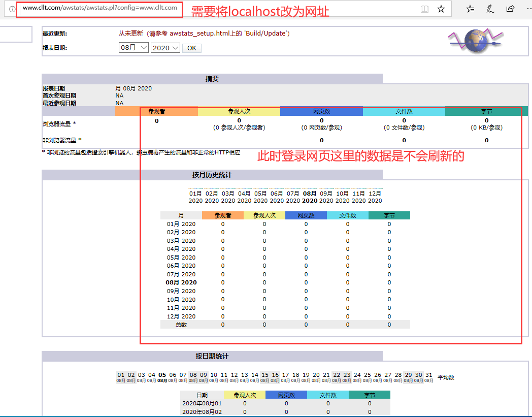The height and width of the screenshot is (417, 532).
Task: Click the 01月 2020 row label
Action: tap(181, 224)
